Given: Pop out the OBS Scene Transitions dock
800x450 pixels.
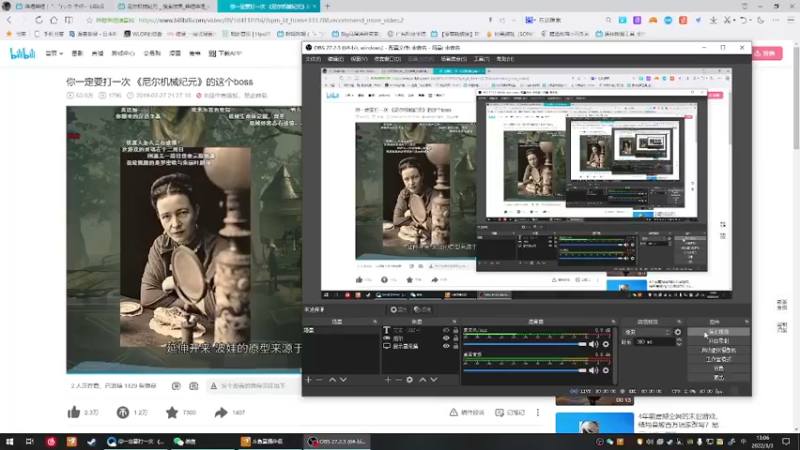Looking at the screenshot, I should tap(679, 322).
